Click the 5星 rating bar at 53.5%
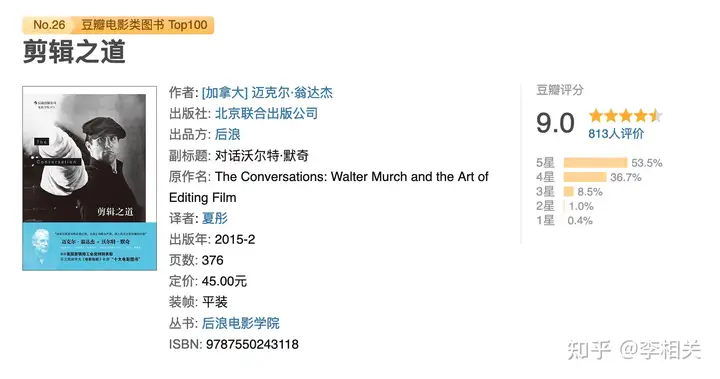The width and height of the screenshot is (720, 379). [595, 163]
